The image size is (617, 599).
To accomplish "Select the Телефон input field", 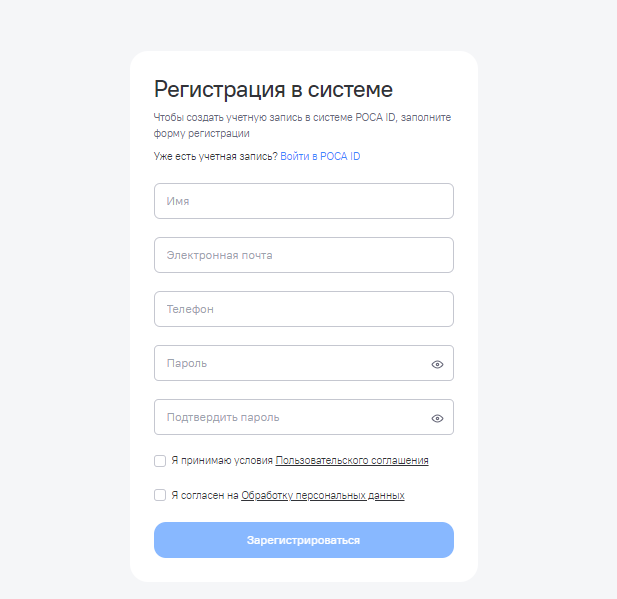I will pos(303,309).
